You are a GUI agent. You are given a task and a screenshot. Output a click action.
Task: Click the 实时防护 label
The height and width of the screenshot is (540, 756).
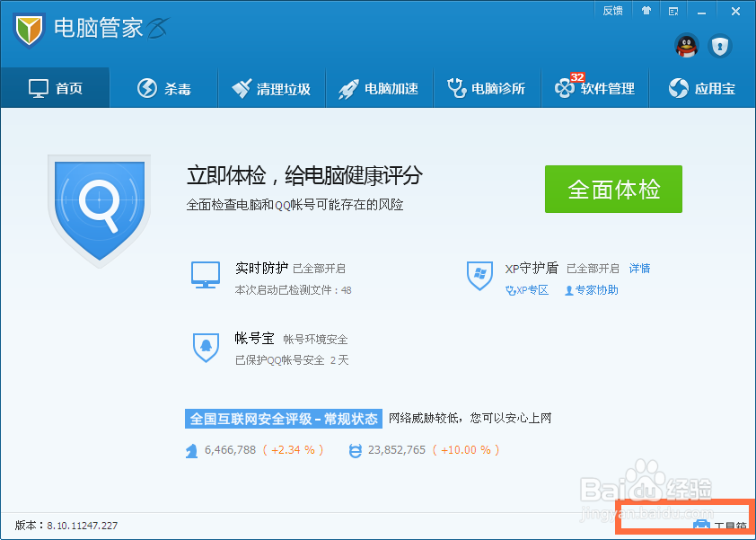261,268
